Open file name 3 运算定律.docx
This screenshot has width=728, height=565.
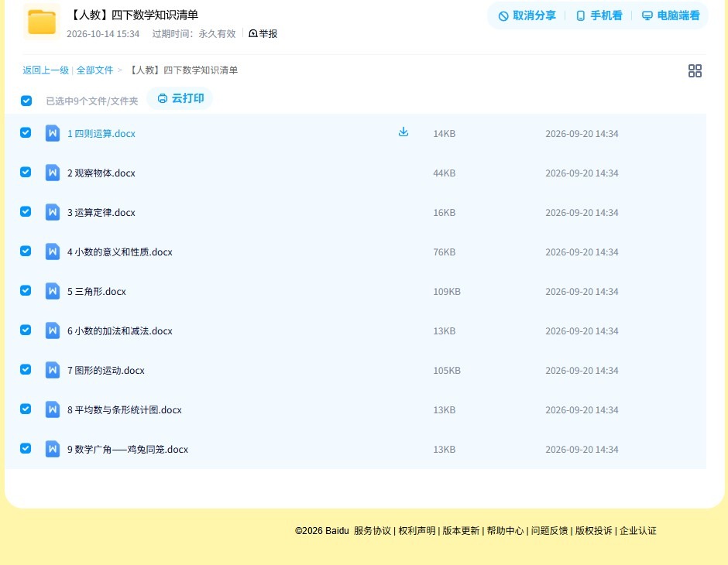click(101, 212)
